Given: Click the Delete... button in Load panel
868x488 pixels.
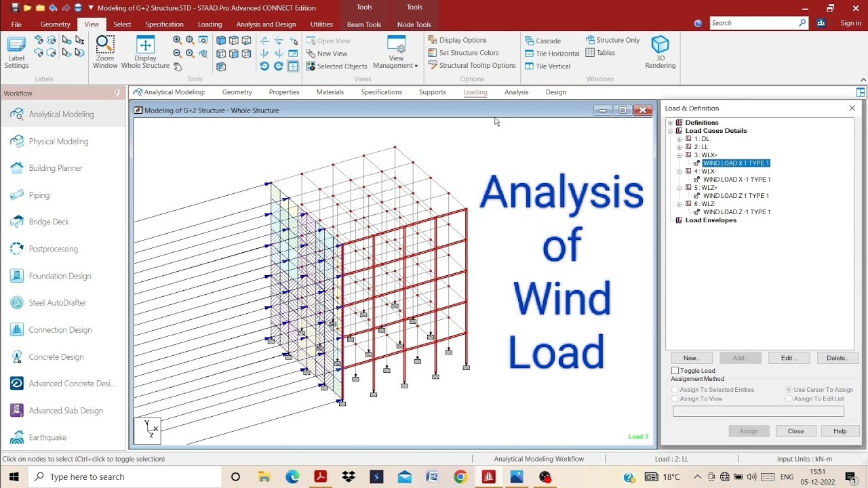Looking at the screenshot, I should point(837,358).
